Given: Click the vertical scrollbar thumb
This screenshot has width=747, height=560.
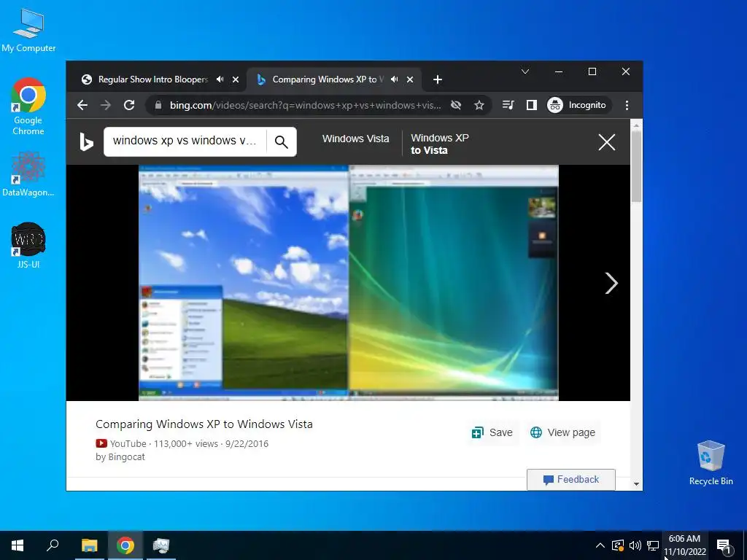Looking at the screenshot, I should (636, 167).
